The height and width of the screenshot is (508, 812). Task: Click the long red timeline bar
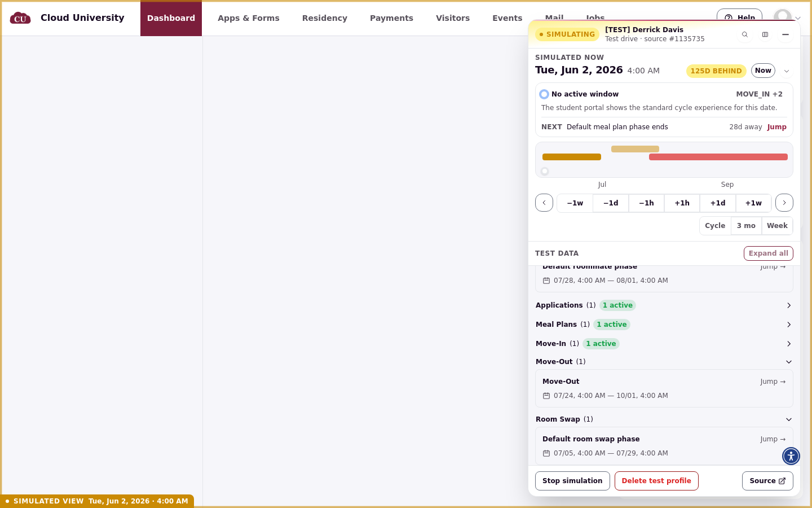click(718, 157)
